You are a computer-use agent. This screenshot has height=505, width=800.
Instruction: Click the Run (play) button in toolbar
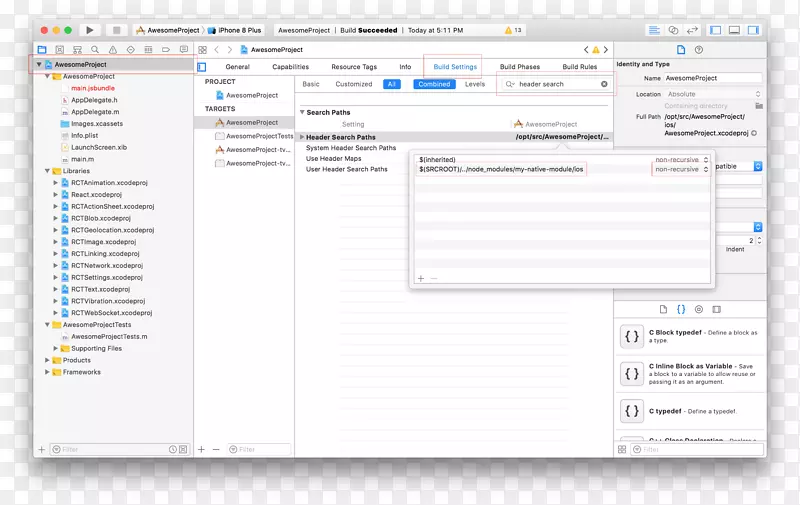point(90,31)
